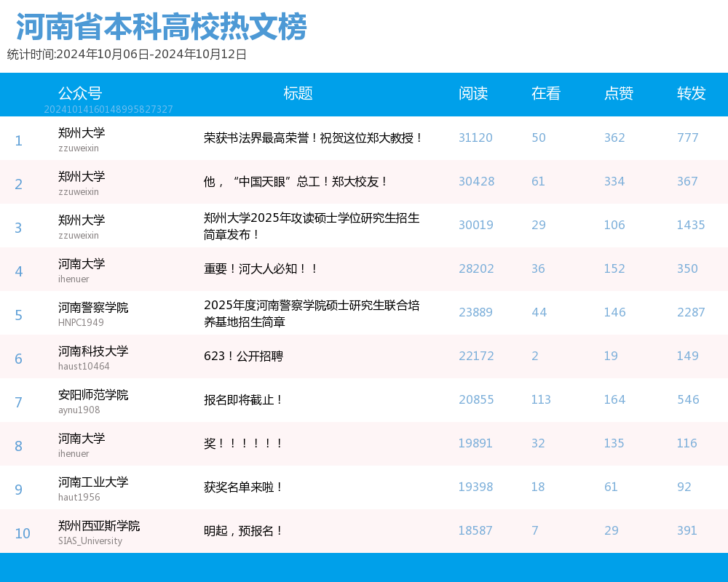This screenshot has height=582, width=728.
Task: Select 河南工业大学 account name
Action: (93, 482)
